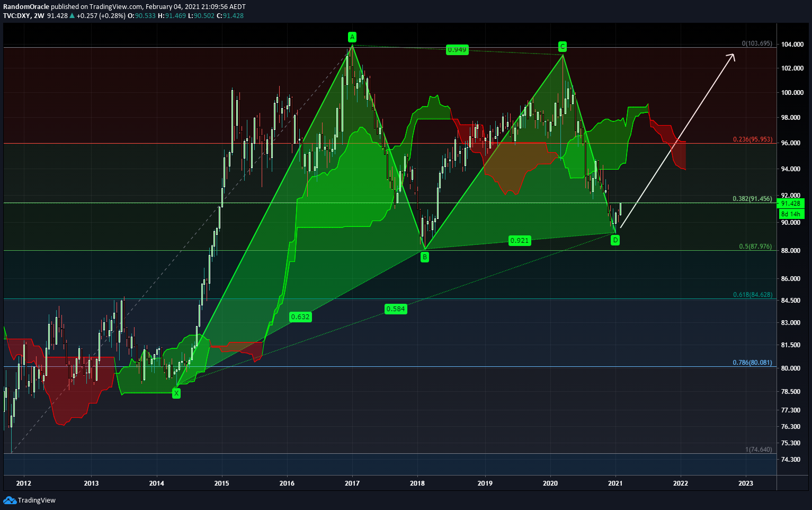Viewport: 812px width, 510px height.
Task: Click the 2017 label on time axis
Action: coord(352,483)
